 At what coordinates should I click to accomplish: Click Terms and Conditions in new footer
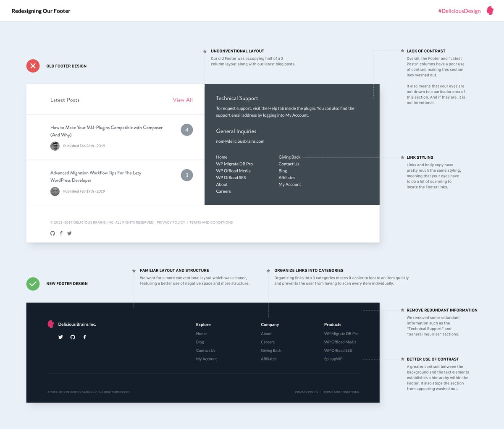tap(341, 392)
